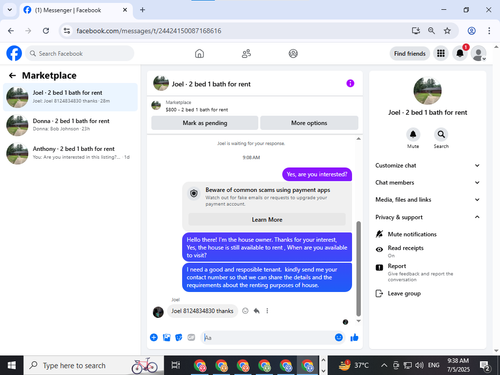Focus the Aa message input field
This screenshot has height=375, width=500.
coord(268,337)
